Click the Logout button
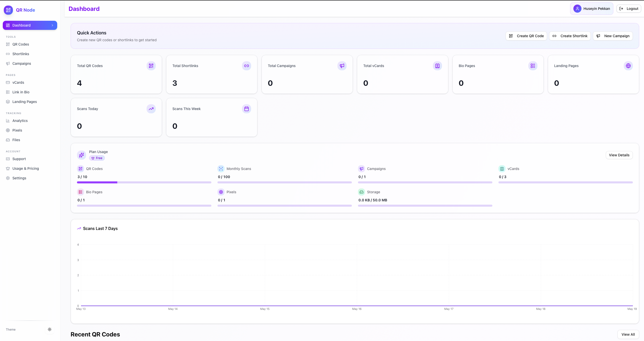The height and width of the screenshot is (341, 644). (x=629, y=9)
